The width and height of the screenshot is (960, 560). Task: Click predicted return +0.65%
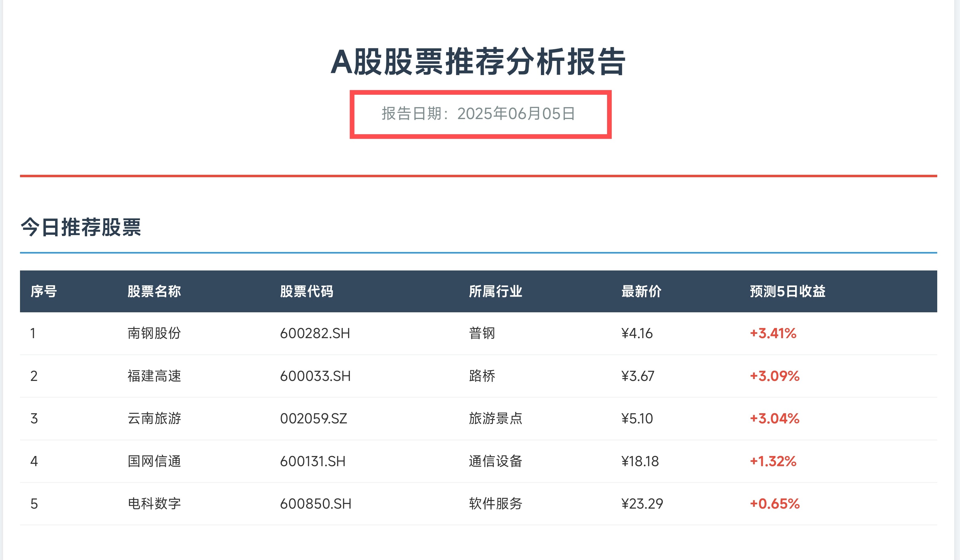[774, 504]
